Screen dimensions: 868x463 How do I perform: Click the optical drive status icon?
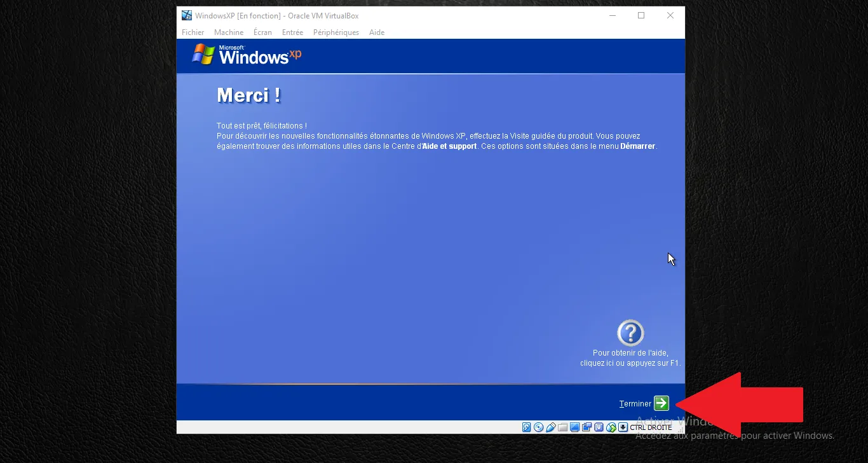[x=538, y=427]
